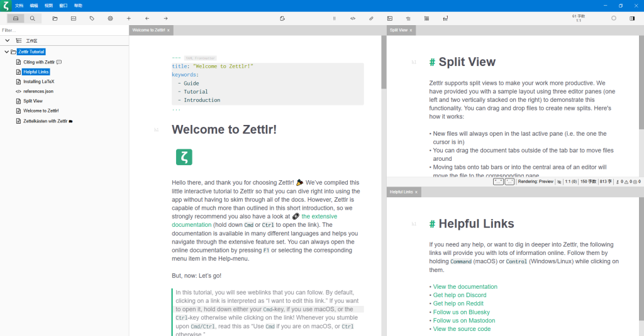644x336 pixels.
Task: Click Follow us on Bluesky link
Action: click(x=461, y=312)
